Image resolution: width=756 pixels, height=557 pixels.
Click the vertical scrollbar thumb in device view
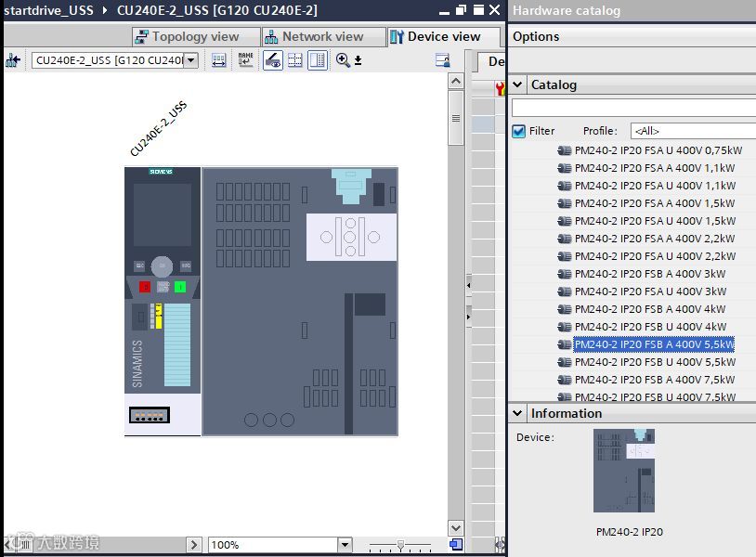point(456,118)
